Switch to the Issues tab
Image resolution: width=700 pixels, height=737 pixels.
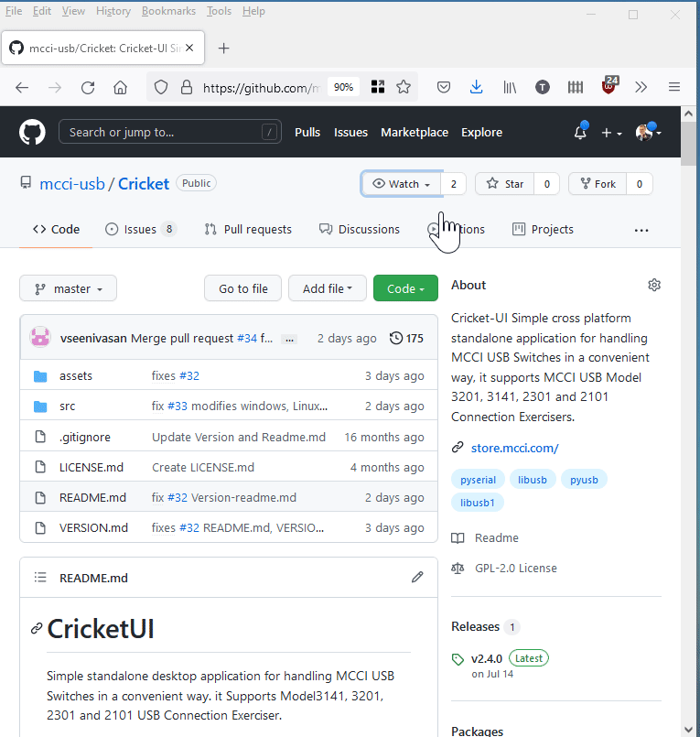point(140,230)
